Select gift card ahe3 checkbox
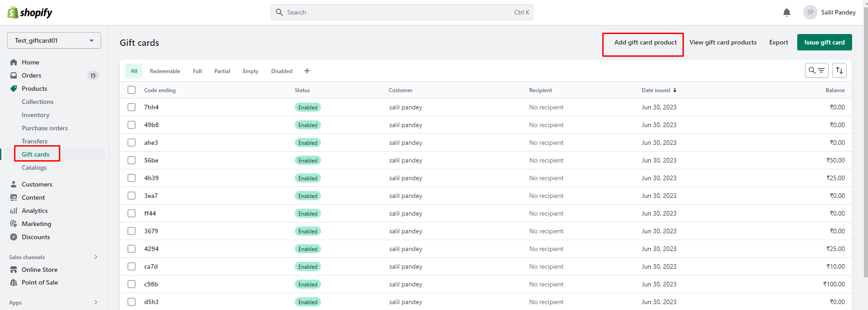 tap(132, 143)
